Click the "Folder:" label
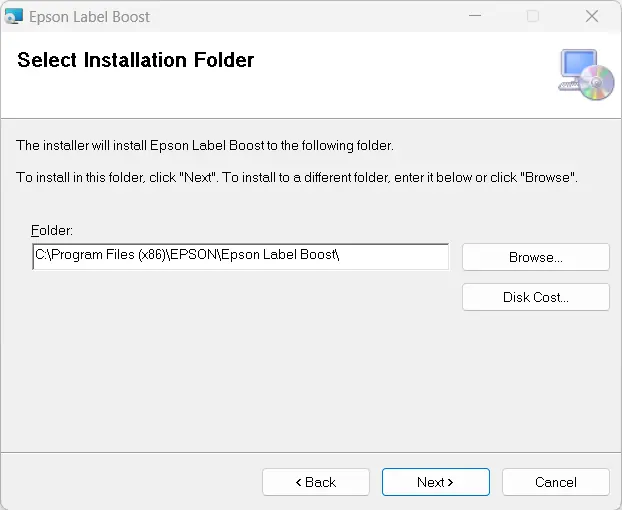This screenshot has height=510, width=622. click(x=52, y=230)
